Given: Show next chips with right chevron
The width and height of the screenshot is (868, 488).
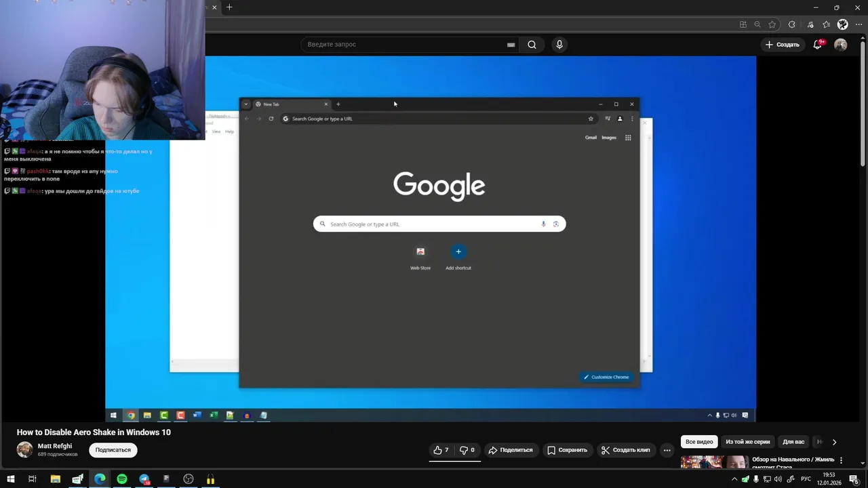Looking at the screenshot, I should (834, 442).
